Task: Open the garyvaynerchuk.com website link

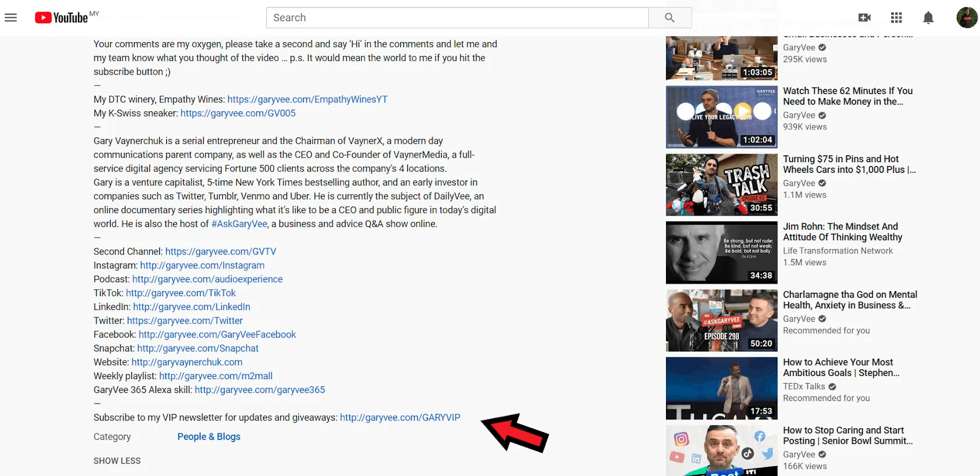Action: [x=187, y=362]
